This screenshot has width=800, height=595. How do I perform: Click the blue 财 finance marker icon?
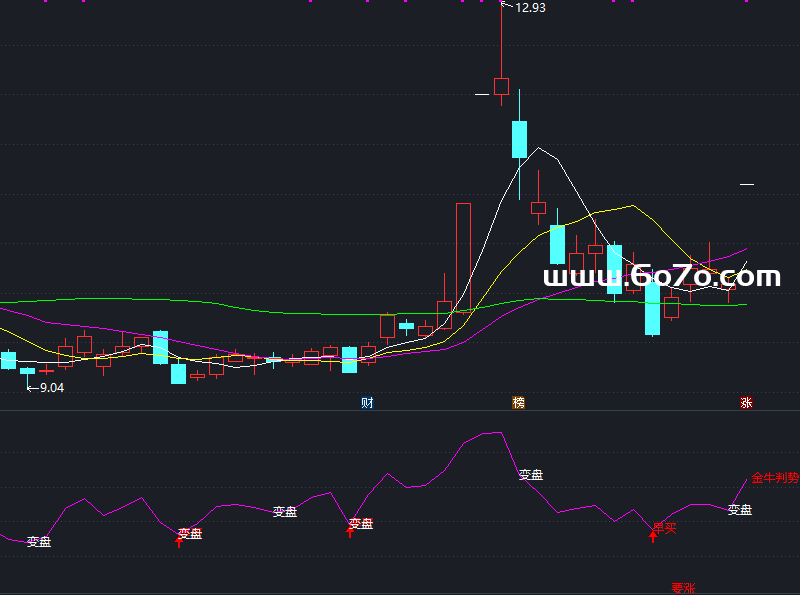point(367,403)
